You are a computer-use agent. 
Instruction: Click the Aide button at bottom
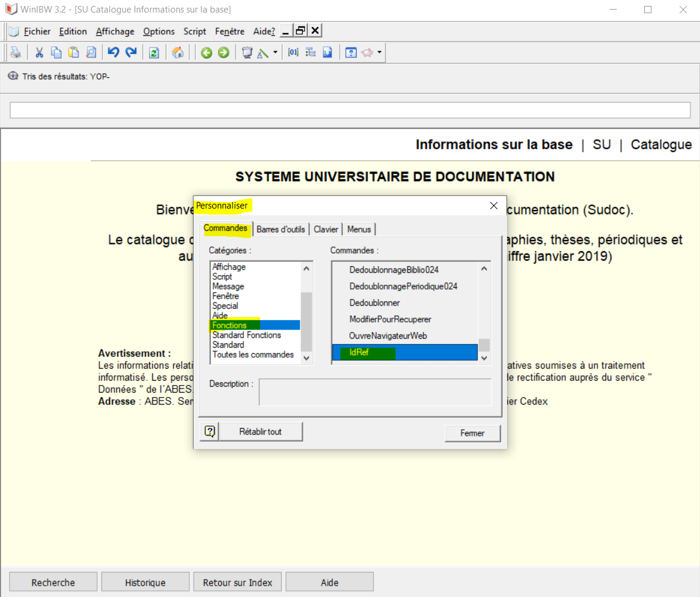coord(330,582)
